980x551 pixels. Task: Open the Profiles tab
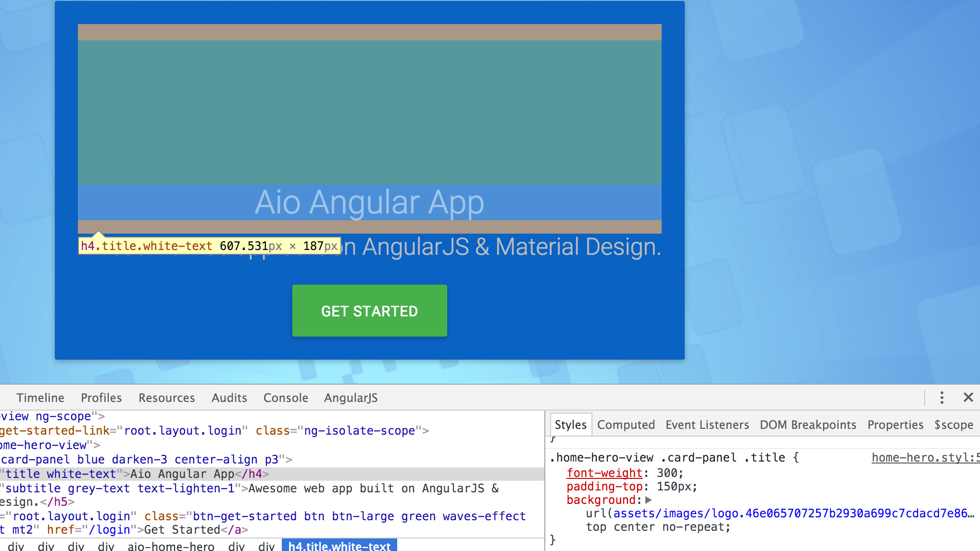(101, 398)
